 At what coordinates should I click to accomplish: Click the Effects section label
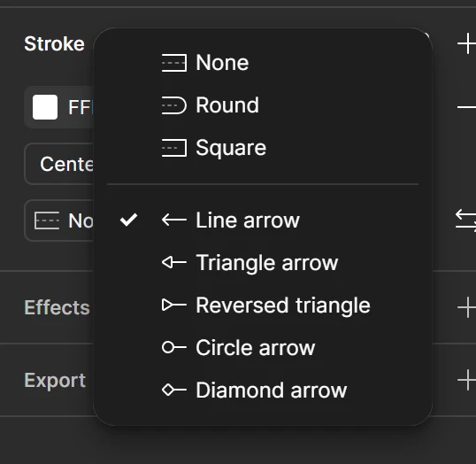pos(57,307)
